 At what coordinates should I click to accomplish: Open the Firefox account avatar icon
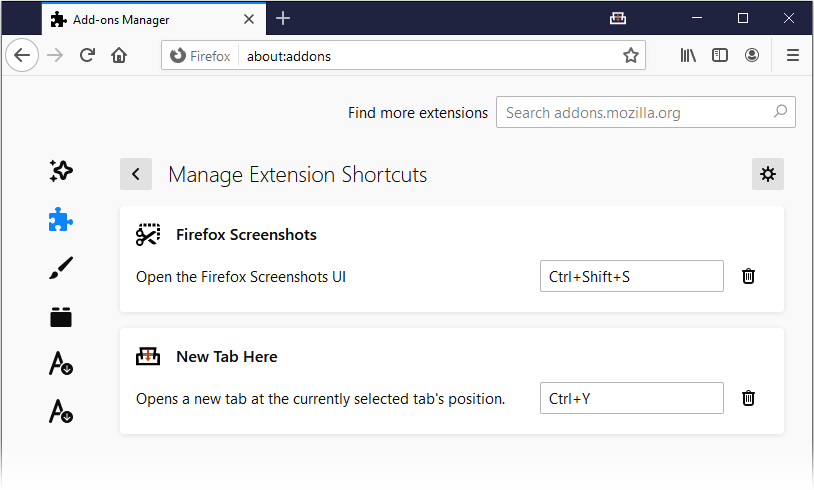[x=752, y=55]
